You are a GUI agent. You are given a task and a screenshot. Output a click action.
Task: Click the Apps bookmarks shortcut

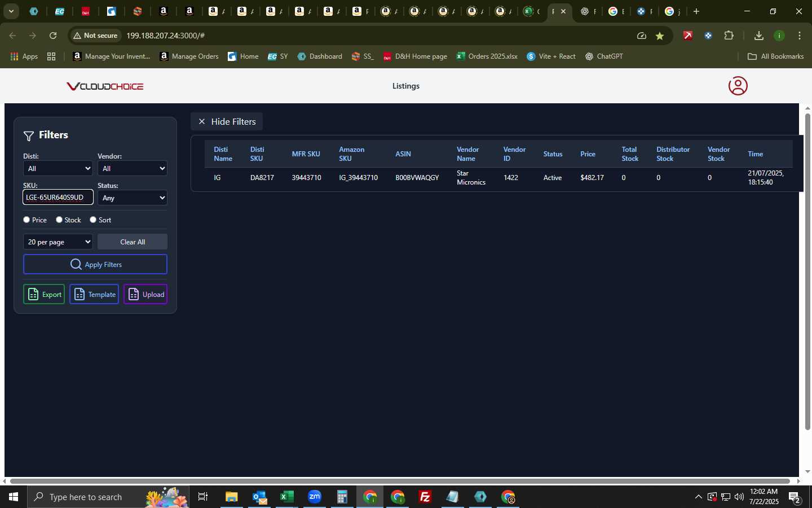pyautogui.click(x=24, y=56)
